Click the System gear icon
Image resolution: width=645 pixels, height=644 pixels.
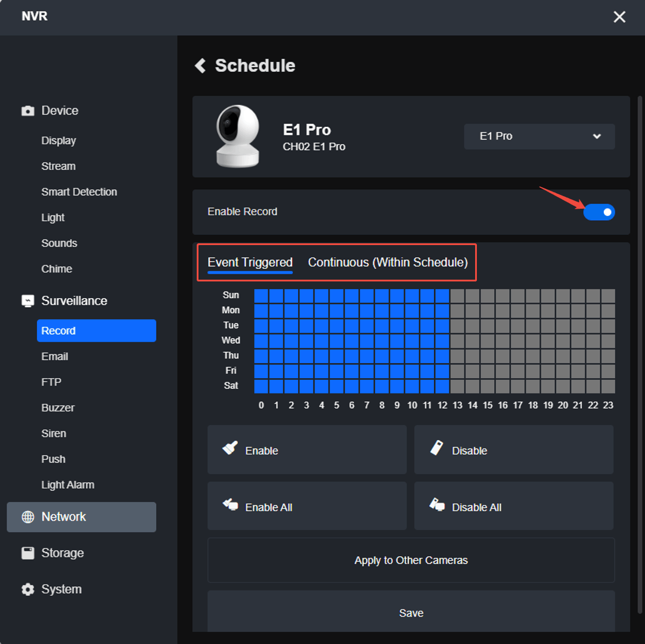[27, 589]
